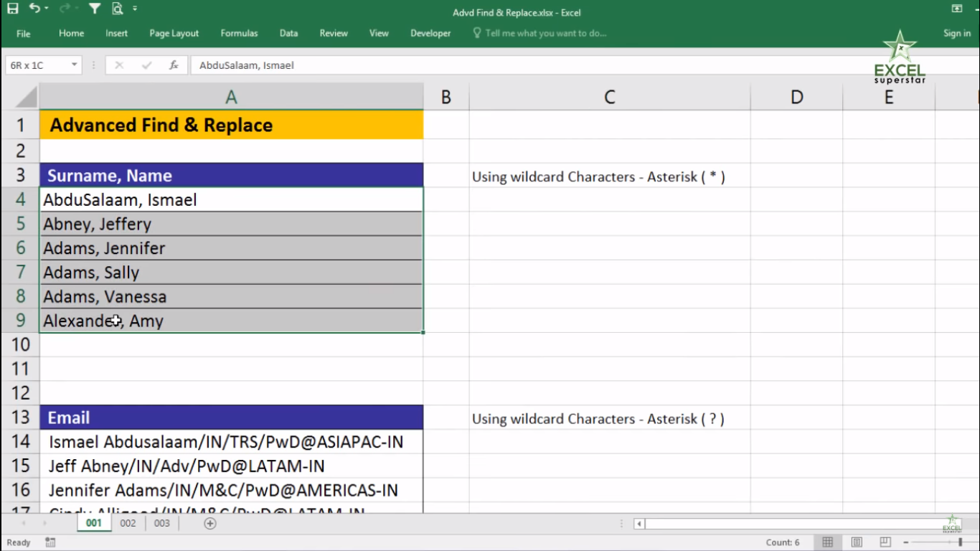Select cell Adams, Jennifer

(x=231, y=248)
